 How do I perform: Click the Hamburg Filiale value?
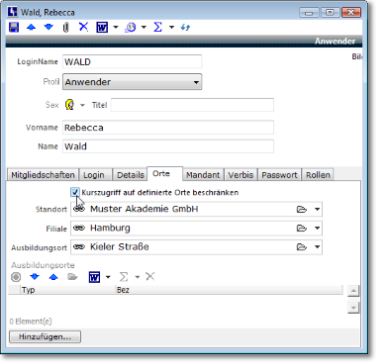[x=110, y=228]
